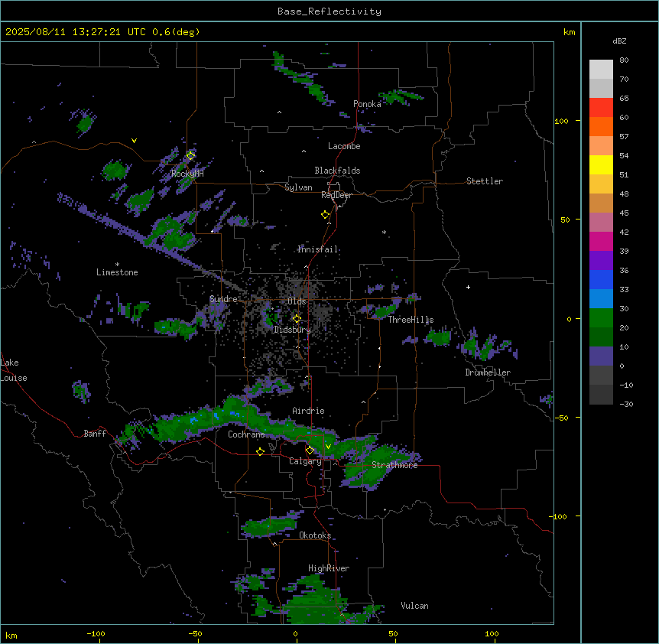Select the timestamp 2025/08/11 13:27:21 UTC
Viewport: 659px width, 644px height.
tap(75, 32)
